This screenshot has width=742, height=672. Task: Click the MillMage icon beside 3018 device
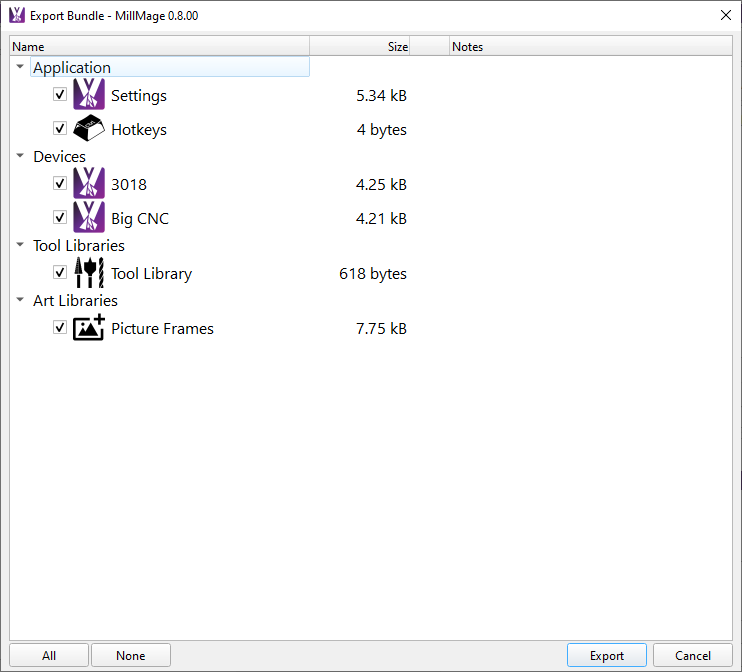click(x=88, y=184)
